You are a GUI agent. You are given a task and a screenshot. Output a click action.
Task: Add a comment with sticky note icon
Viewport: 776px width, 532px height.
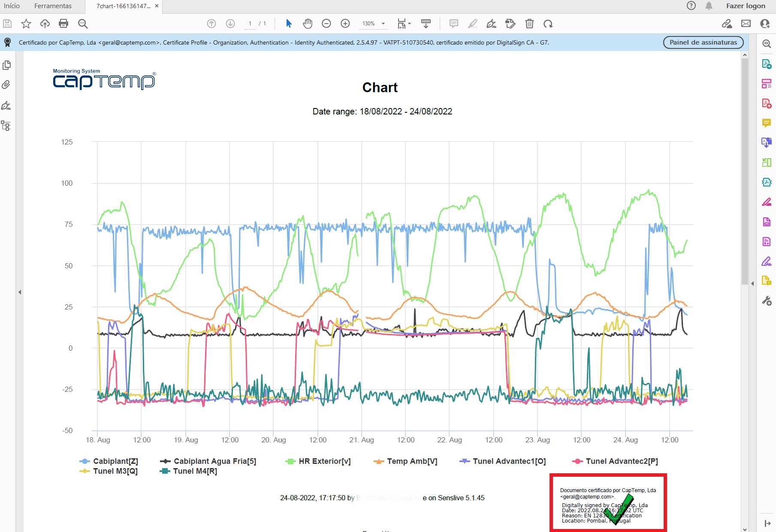[453, 24]
